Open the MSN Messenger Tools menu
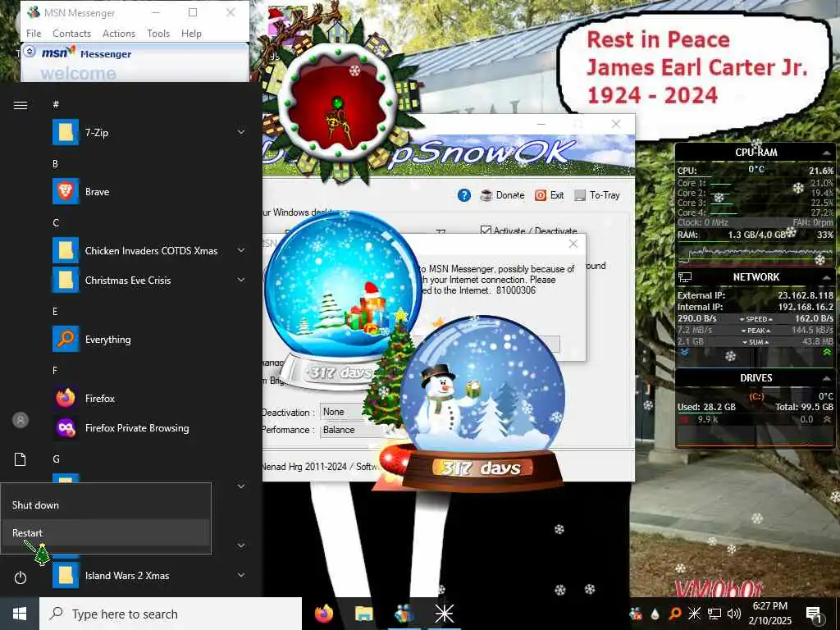840x630 pixels. pyautogui.click(x=158, y=33)
